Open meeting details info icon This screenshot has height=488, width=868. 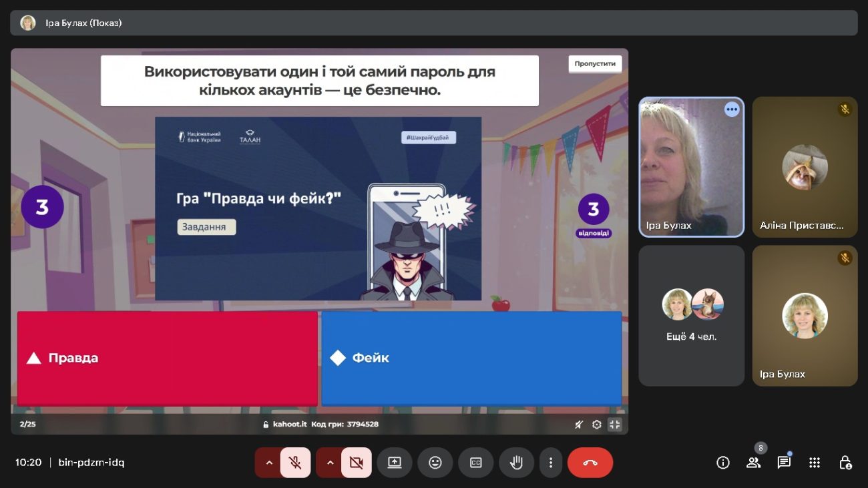(722, 463)
